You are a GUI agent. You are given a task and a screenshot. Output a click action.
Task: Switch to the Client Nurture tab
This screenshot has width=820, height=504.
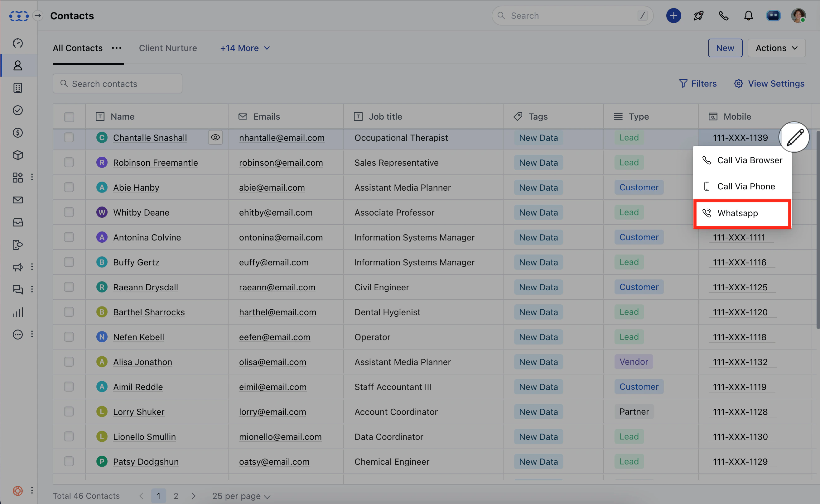pyautogui.click(x=168, y=48)
